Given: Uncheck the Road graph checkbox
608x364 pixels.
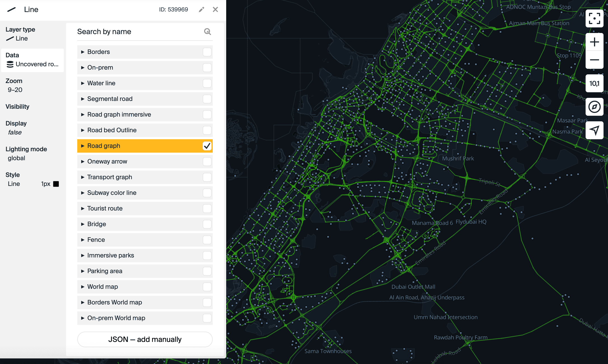Looking at the screenshot, I should pos(207,146).
